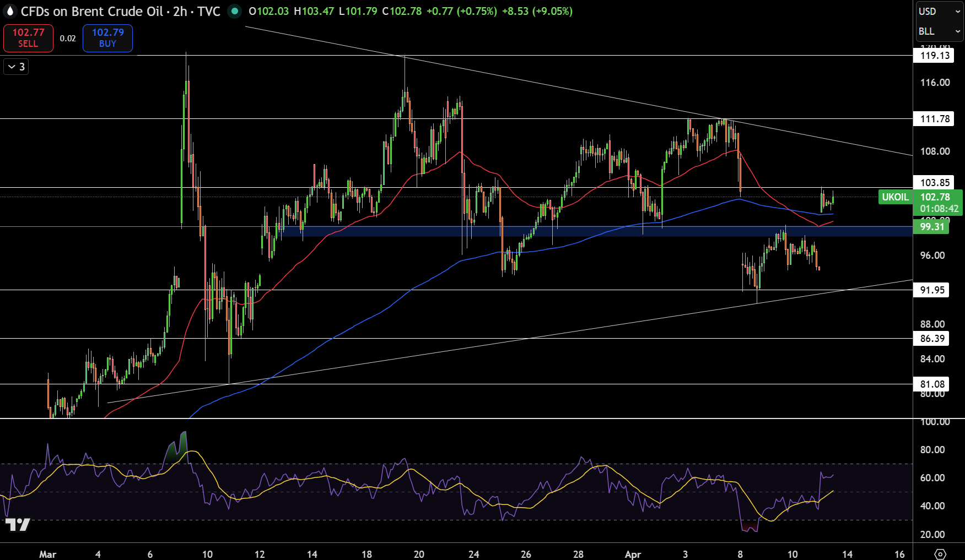Click the 24 date label on time axis
Viewport: 965px width, 560px height.
(473, 554)
